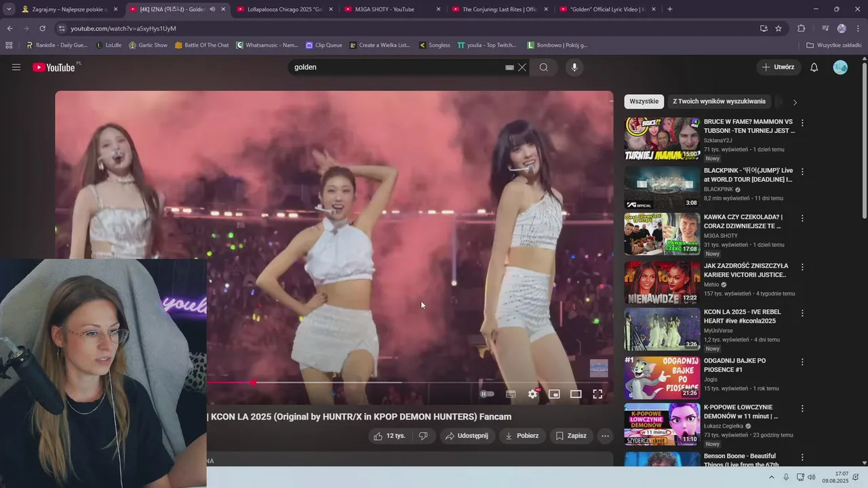Open Wszystkie zakładki folder
This screenshot has height=488, width=868.
pos(834,45)
